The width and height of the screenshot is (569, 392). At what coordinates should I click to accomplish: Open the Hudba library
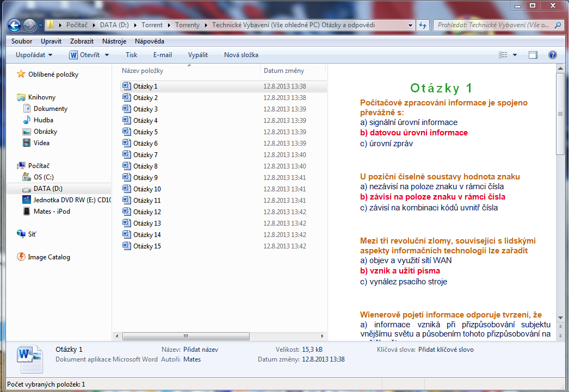tap(43, 120)
